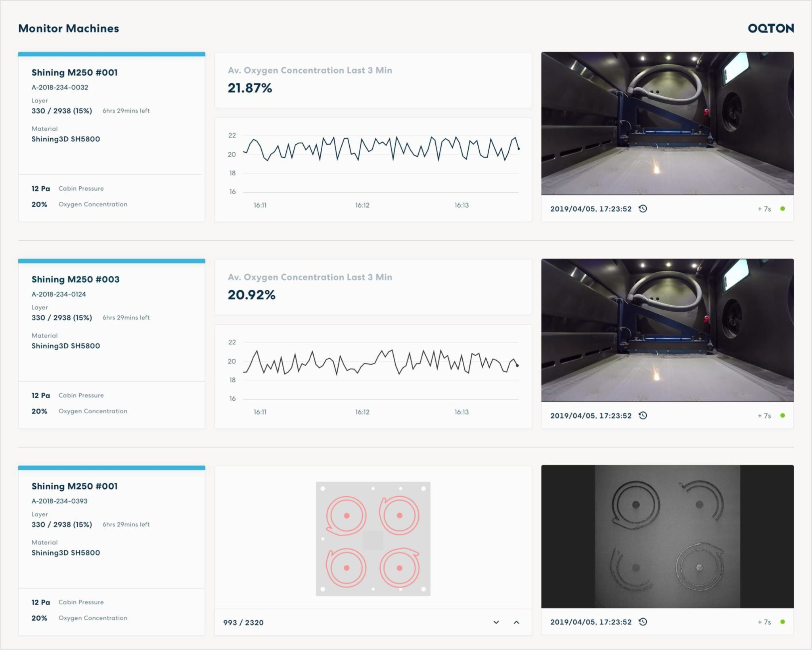Expand the layer counter 993 / 2320
The height and width of the screenshot is (650, 812).
[243, 623]
